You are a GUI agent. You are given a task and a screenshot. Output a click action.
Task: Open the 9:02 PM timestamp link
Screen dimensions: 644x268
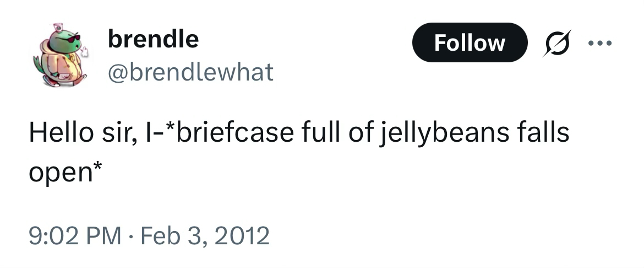(x=75, y=235)
